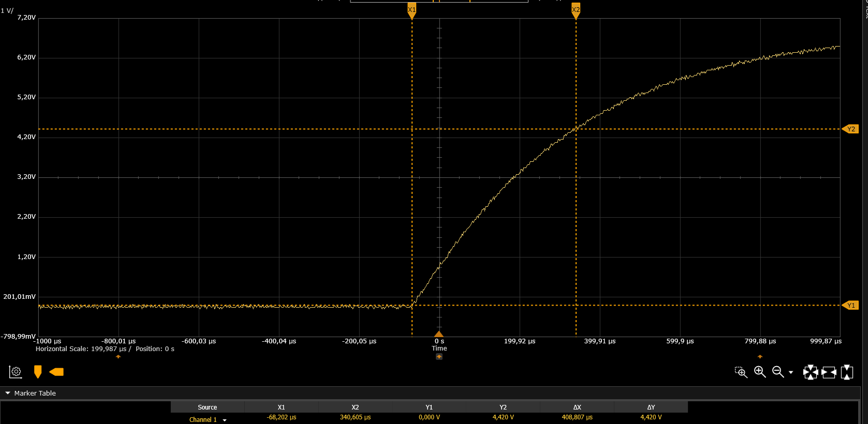Open the Channel 1 source dropdown
This screenshot has height=424, width=868.
tap(225, 420)
